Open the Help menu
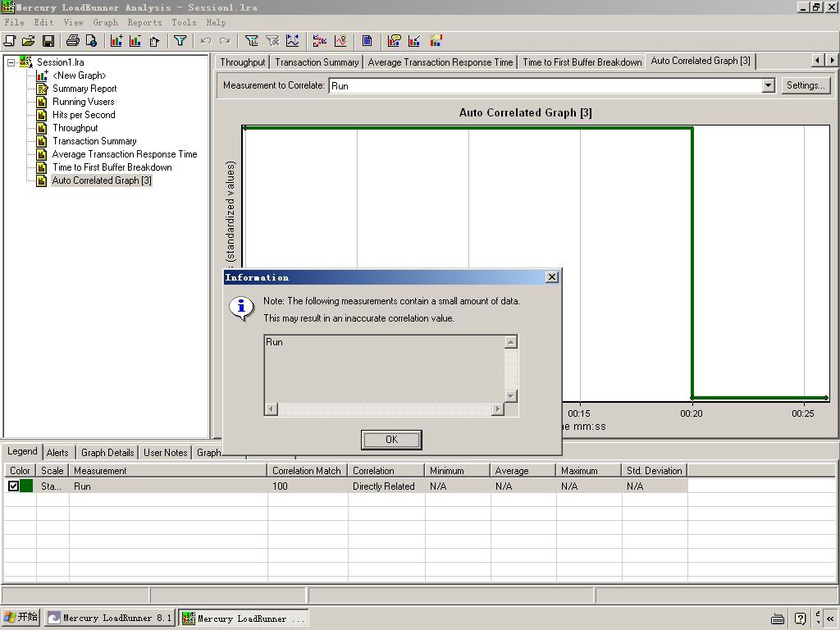This screenshot has height=630, width=840. coord(216,22)
